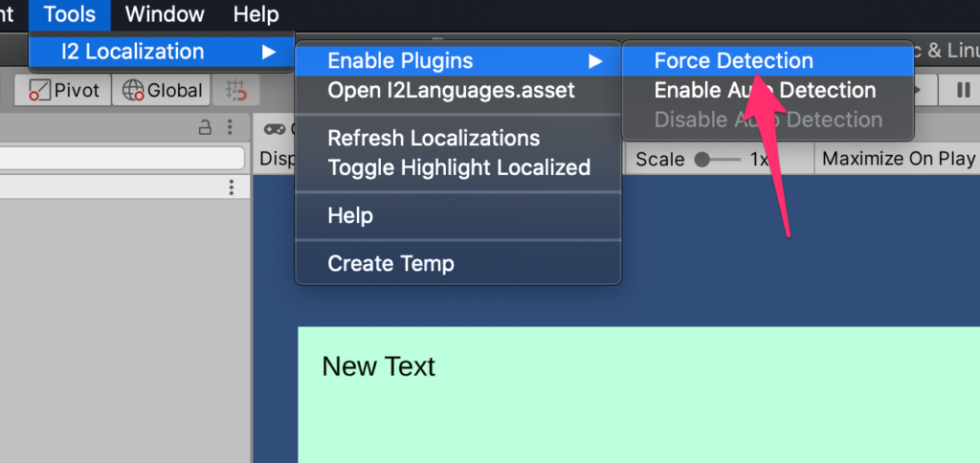The image size is (980, 463).
Task: Choose Enable Auto Detection
Action: click(x=766, y=91)
